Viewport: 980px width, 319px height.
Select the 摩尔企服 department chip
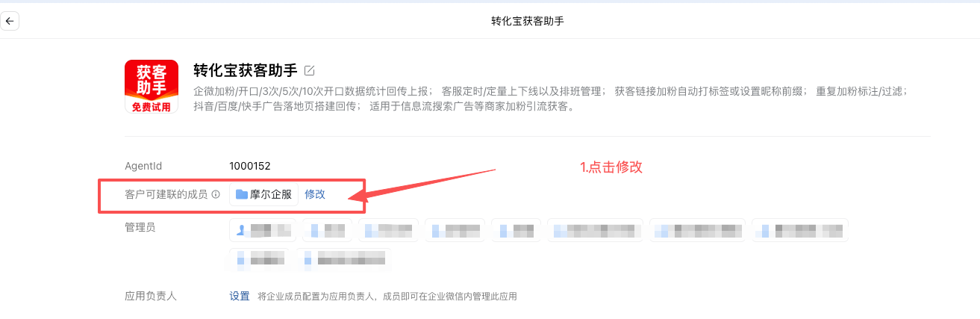263,194
